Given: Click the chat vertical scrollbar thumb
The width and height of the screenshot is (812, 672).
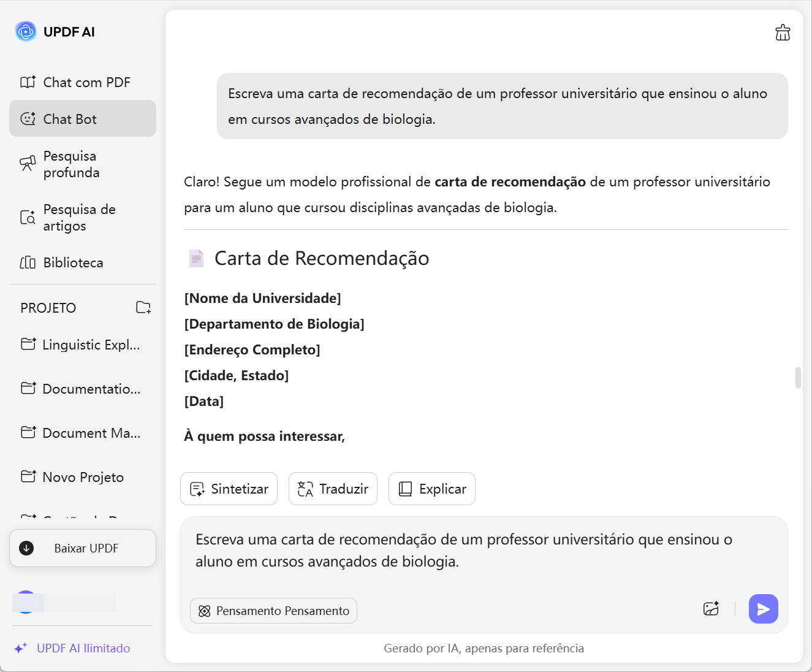Looking at the screenshot, I should pyautogui.click(x=798, y=378).
